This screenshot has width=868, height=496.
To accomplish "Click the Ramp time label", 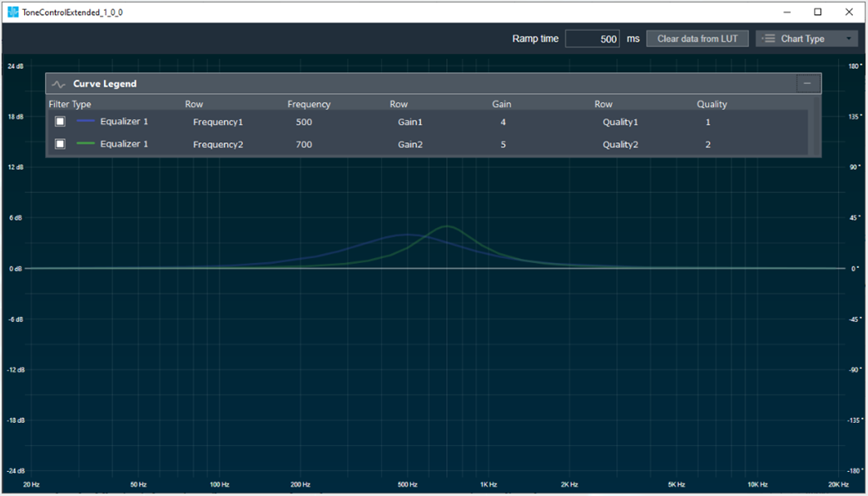I will click(535, 39).
